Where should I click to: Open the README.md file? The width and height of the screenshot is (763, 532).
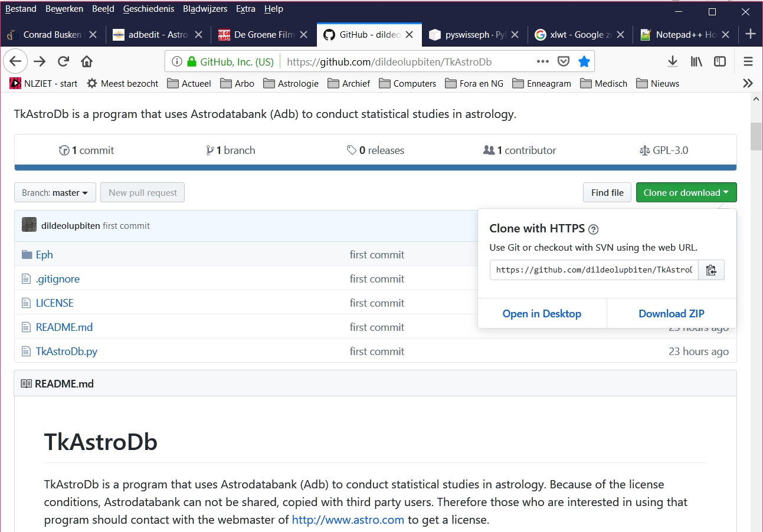(x=64, y=327)
